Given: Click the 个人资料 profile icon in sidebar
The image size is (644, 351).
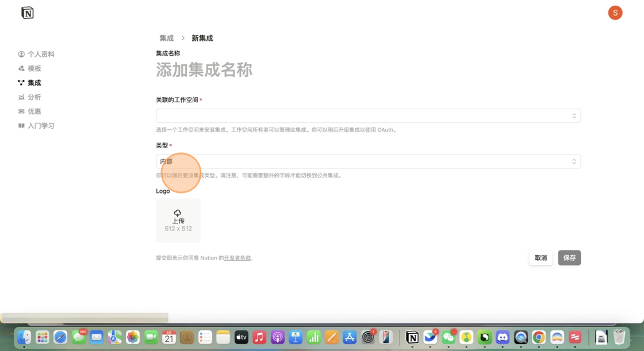Looking at the screenshot, I should tap(21, 54).
